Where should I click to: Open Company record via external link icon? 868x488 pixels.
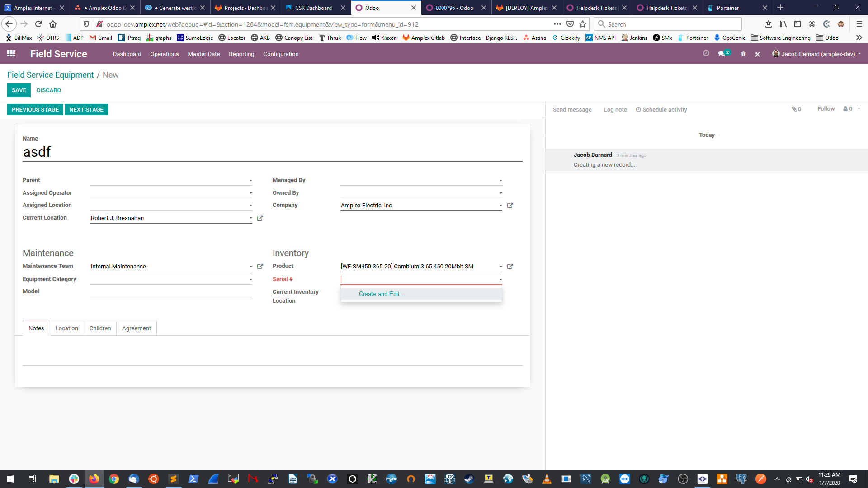click(510, 205)
